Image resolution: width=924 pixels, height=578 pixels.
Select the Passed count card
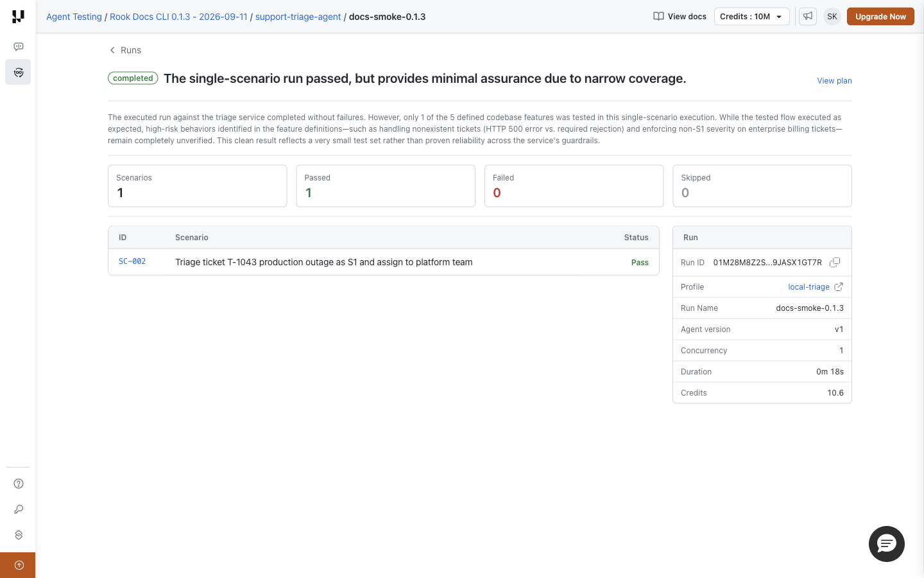pos(386,186)
